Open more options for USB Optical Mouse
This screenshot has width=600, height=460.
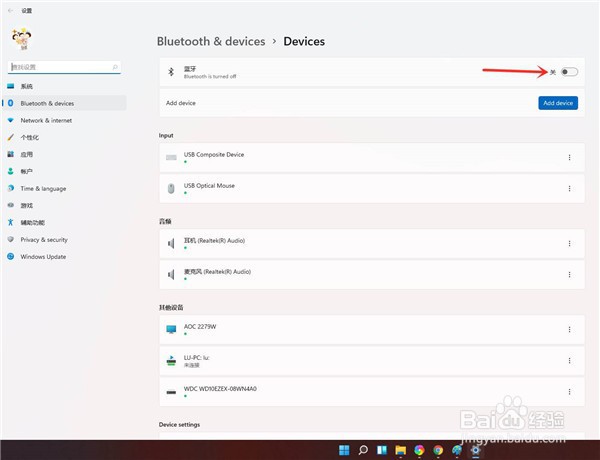tap(569, 189)
